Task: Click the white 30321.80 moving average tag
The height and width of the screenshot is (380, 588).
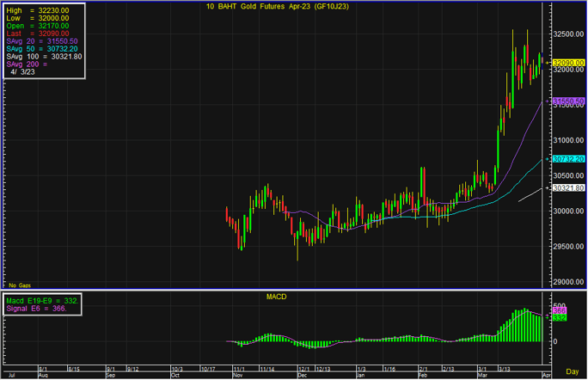Action: (568, 187)
